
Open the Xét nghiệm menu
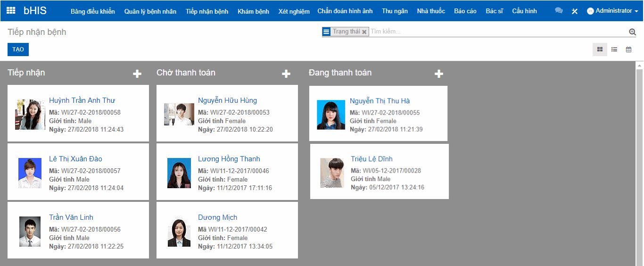tap(294, 11)
